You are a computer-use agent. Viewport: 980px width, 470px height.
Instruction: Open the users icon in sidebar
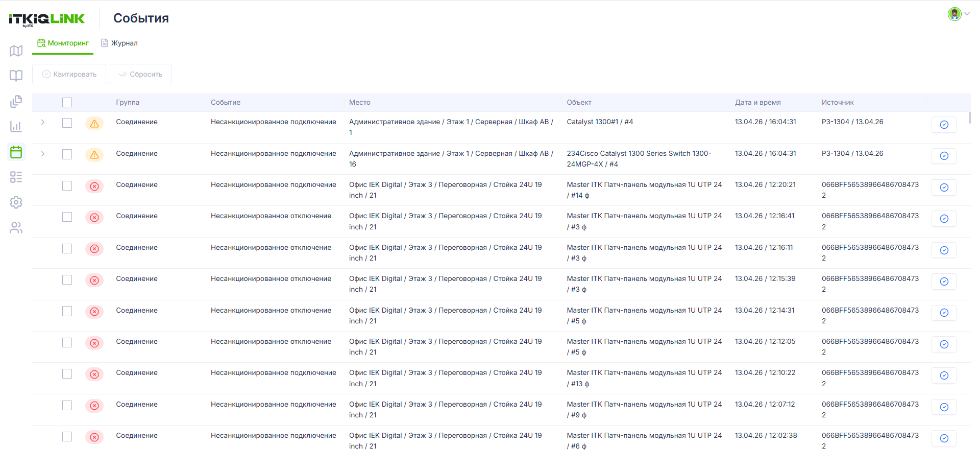click(16, 227)
